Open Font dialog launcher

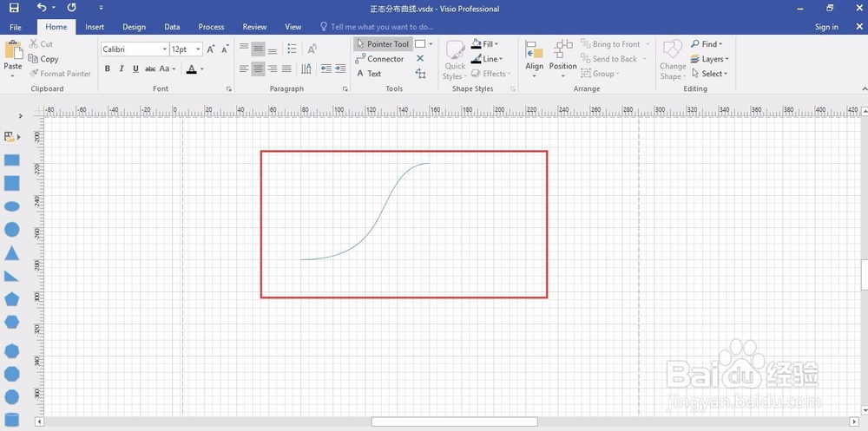point(228,88)
